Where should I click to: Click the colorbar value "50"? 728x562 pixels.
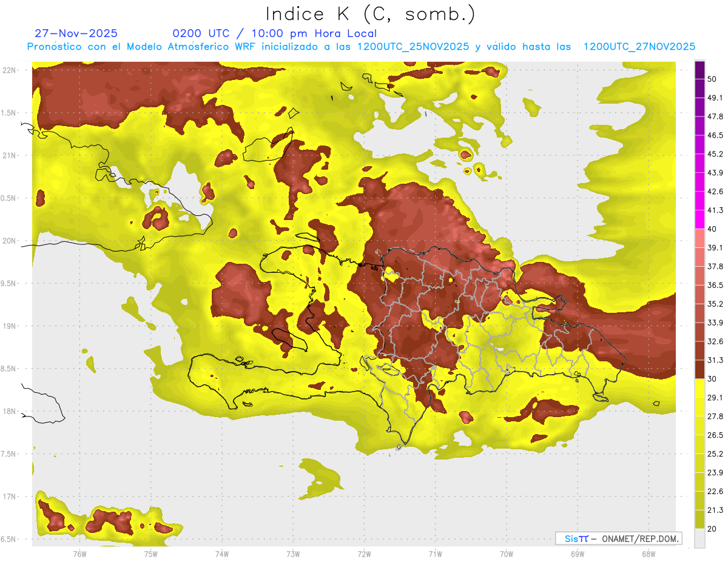click(712, 79)
